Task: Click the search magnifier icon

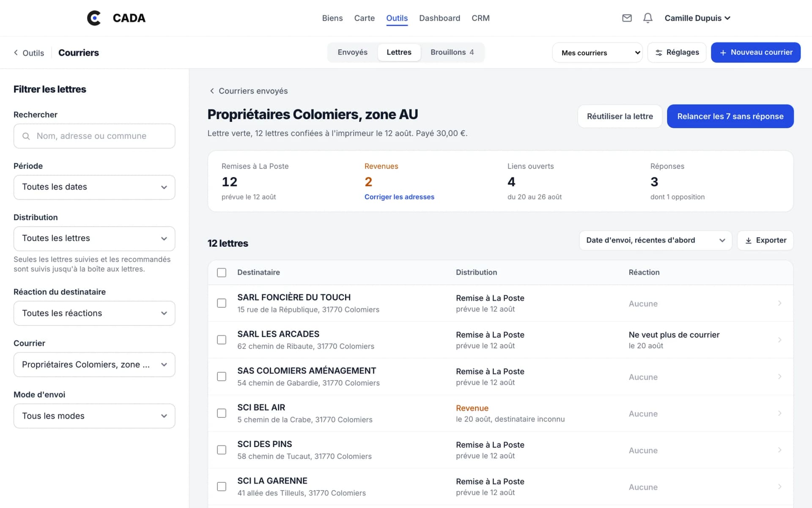Action: point(26,136)
